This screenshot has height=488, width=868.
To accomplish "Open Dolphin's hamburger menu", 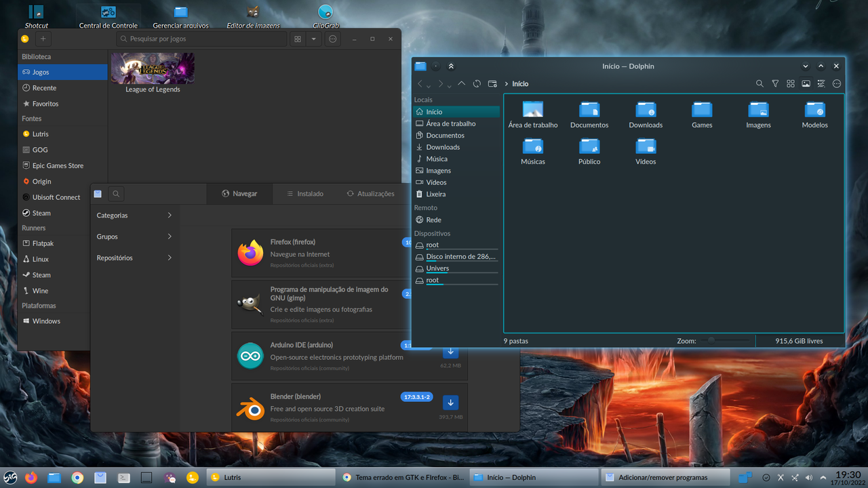I will coord(836,83).
